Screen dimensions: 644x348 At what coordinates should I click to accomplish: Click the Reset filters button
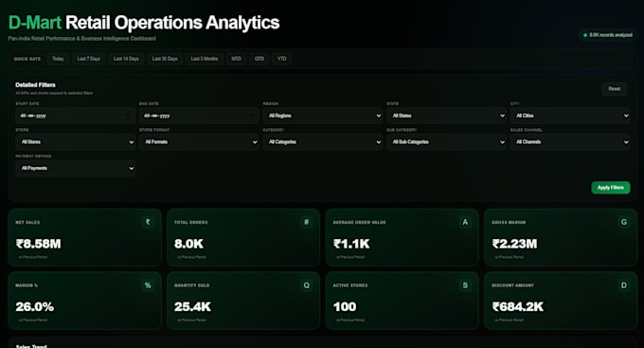pyautogui.click(x=615, y=89)
